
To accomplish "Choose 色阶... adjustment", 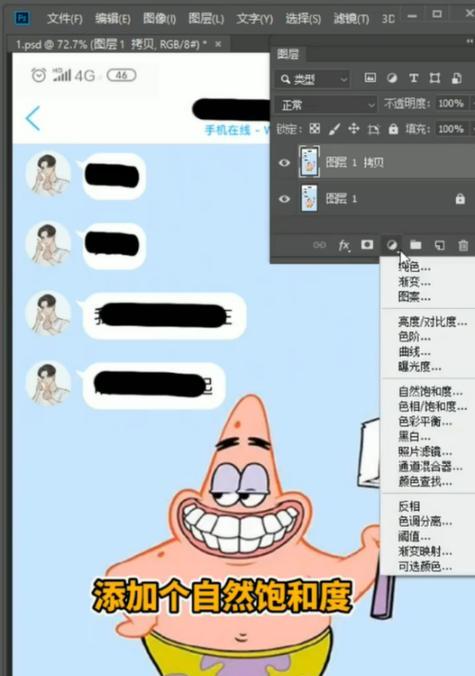I will point(414,337).
